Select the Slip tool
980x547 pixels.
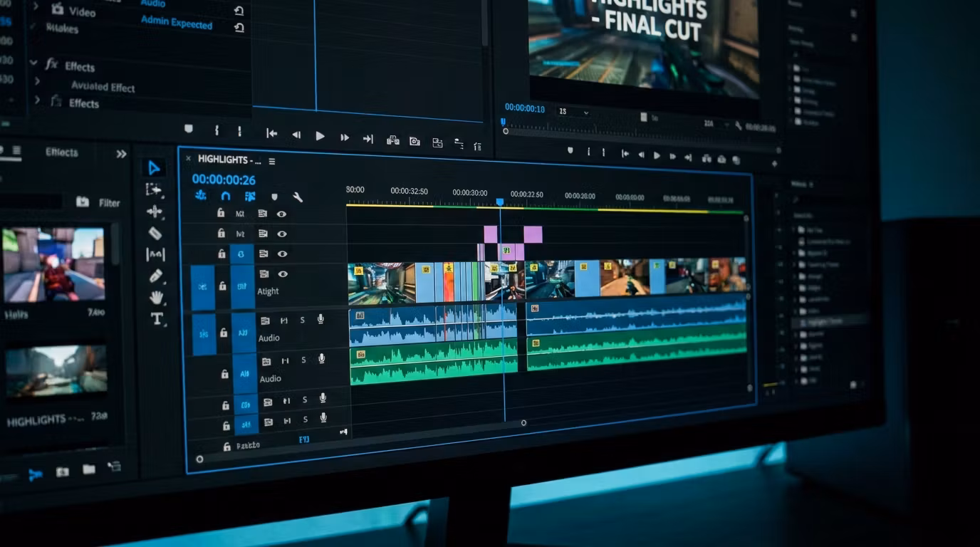(x=155, y=254)
